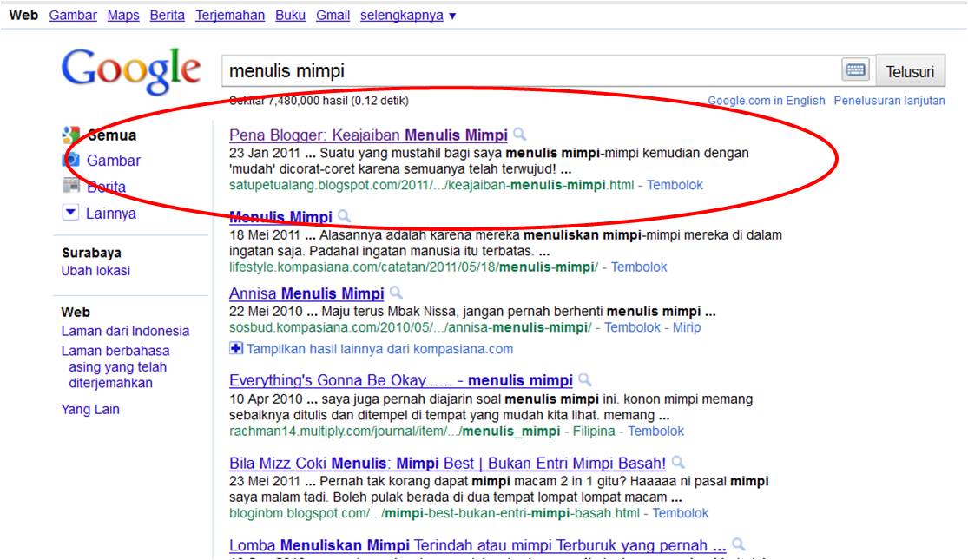Open Penelusuran lanjutan advanced search link

click(889, 101)
